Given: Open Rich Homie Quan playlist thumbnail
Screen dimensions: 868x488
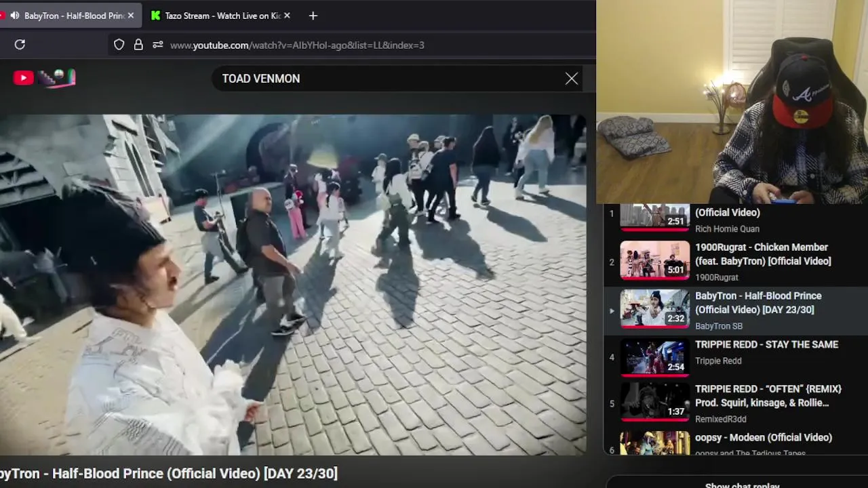Looking at the screenshot, I should pyautogui.click(x=654, y=218).
